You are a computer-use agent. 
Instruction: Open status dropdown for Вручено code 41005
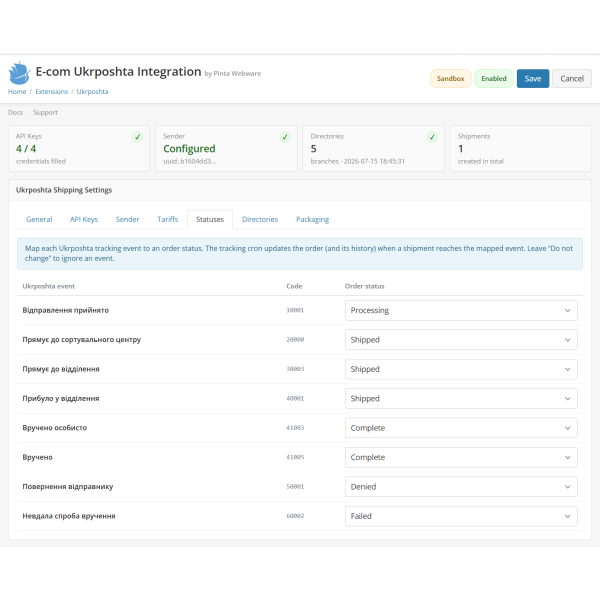(461, 457)
